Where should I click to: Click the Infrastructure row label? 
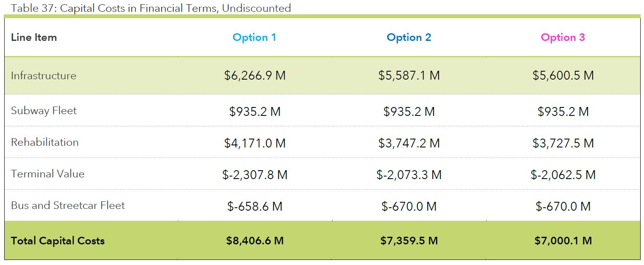(x=43, y=76)
